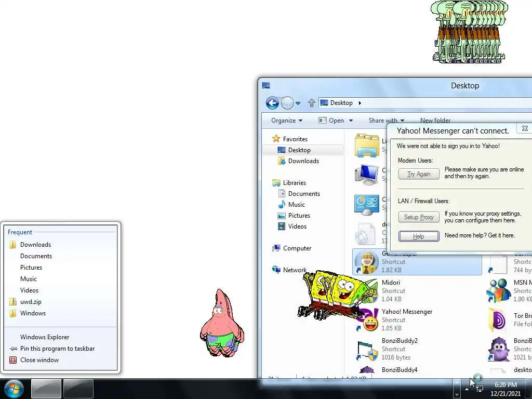The width and height of the screenshot is (532, 399).
Task: Click the Music note icon in sidebar
Action: click(282, 204)
